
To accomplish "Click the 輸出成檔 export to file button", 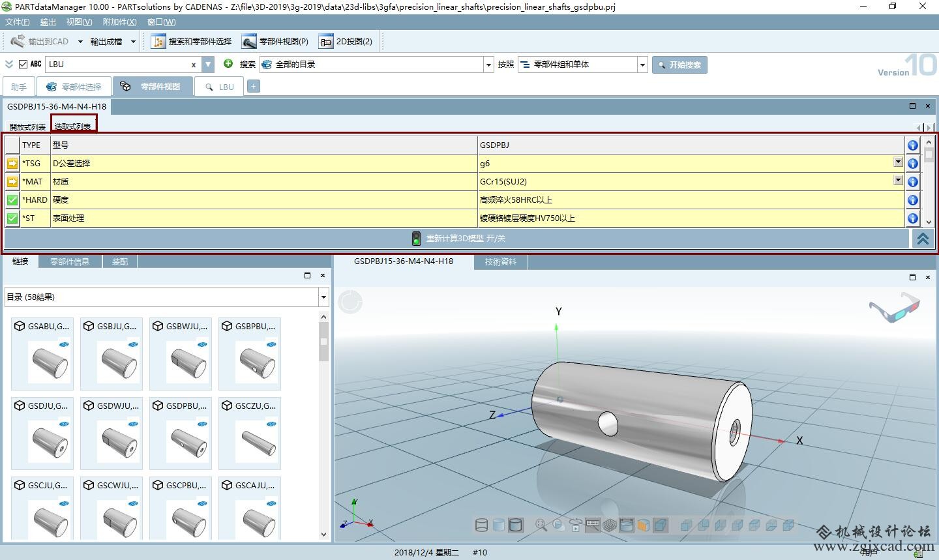I will point(106,42).
